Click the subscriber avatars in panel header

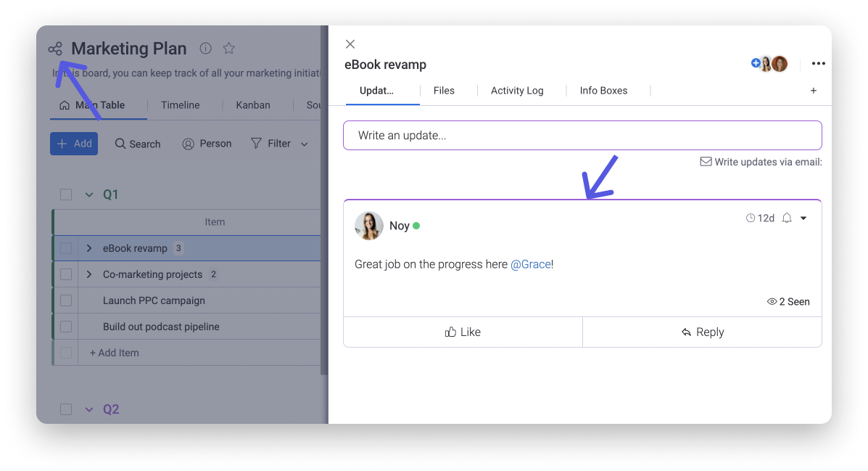click(x=773, y=64)
